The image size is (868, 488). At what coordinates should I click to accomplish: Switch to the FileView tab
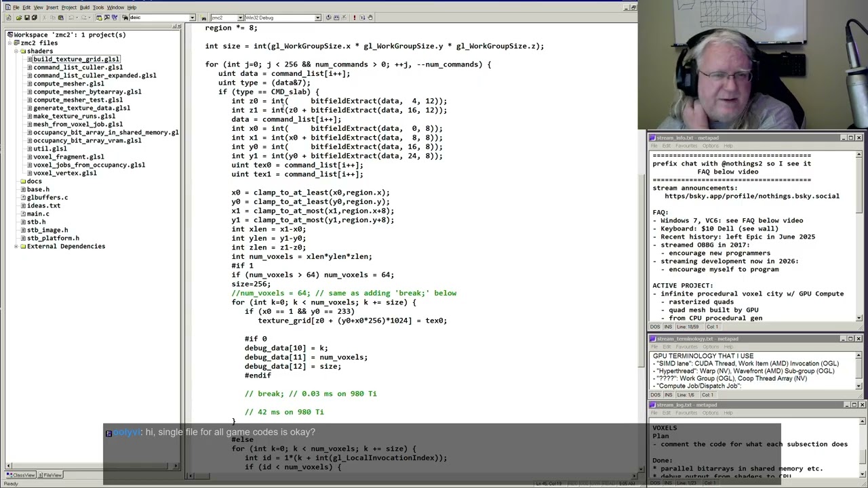coord(50,475)
